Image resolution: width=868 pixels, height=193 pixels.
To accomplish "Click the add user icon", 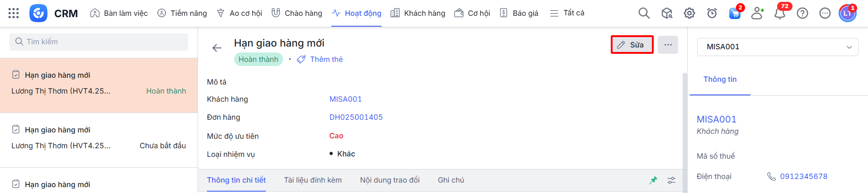I will coord(757,13).
